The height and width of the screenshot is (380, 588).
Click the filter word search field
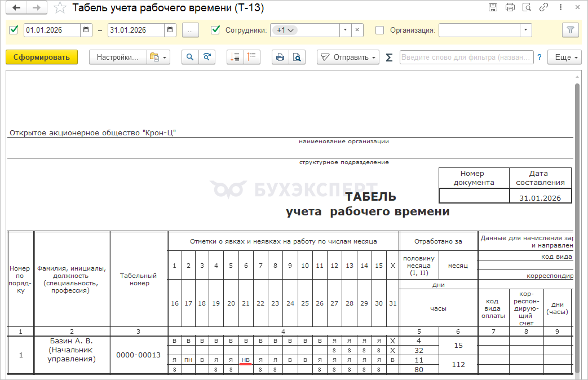point(466,57)
